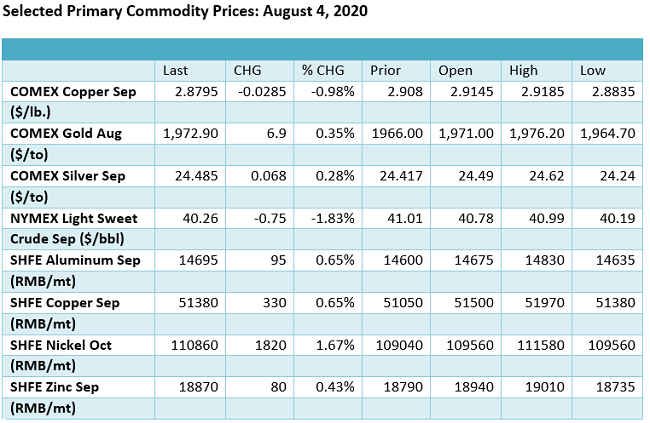
Task: Select the 'High' column header
Action: tap(523, 70)
